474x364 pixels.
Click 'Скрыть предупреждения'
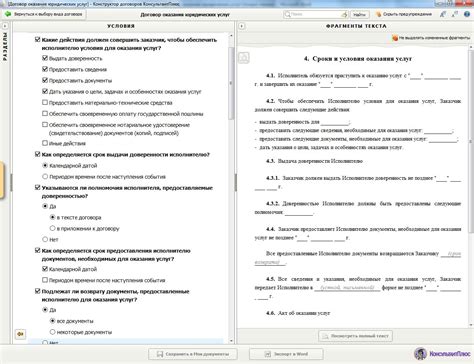tap(407, 14)
